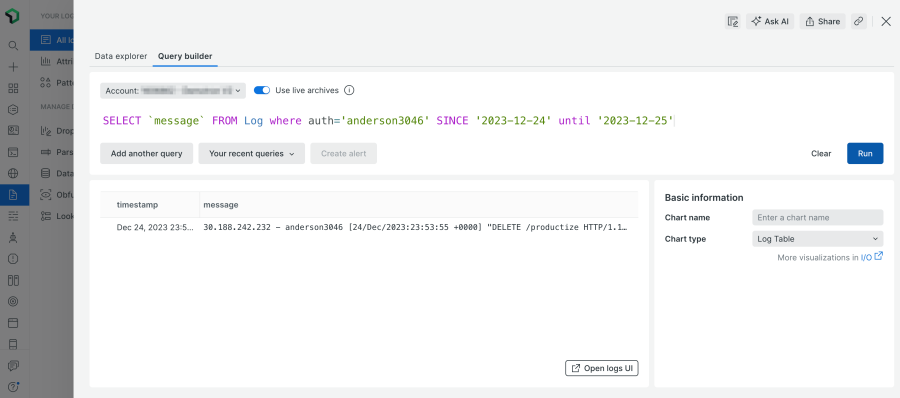Close the query builder panel
This screenshot has height=398, width=900.
[886, 21]
